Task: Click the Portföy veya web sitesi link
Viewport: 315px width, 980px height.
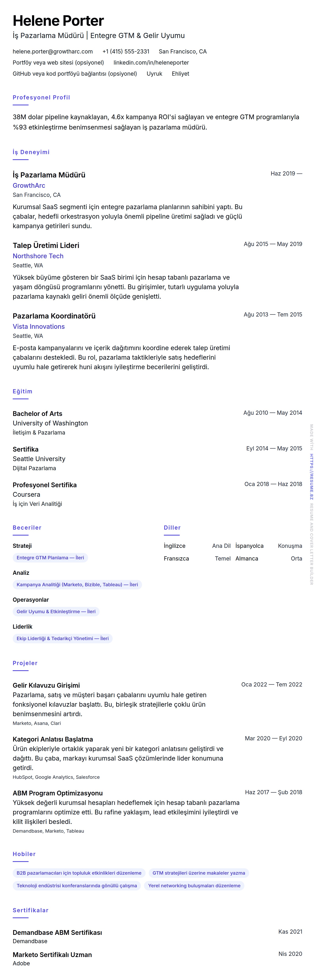Action: pyautogui.click(x=58, y=62)
